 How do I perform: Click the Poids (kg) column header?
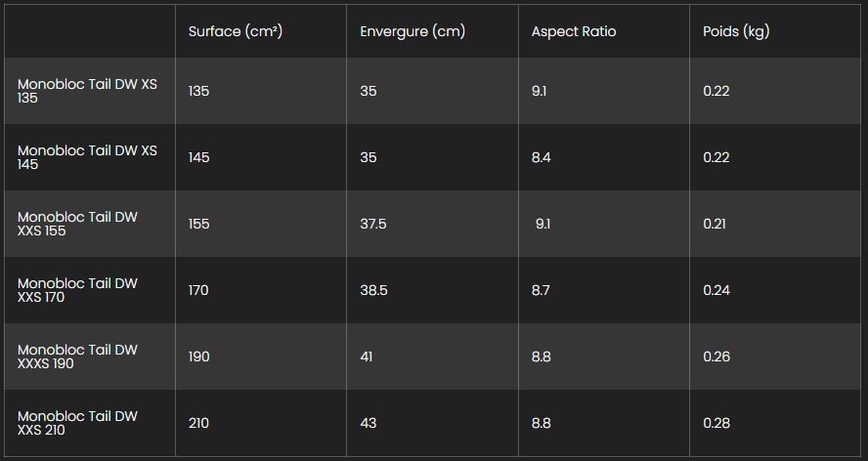point(736,31)
